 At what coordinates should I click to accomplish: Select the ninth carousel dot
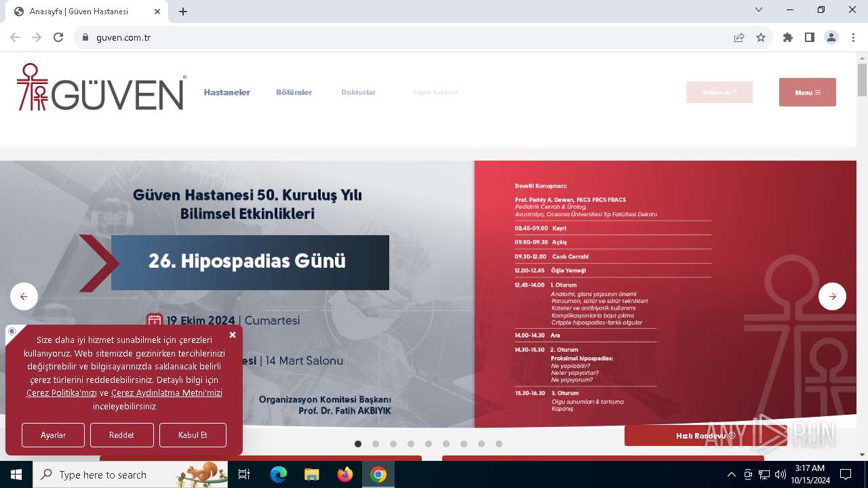pos(499,444)
